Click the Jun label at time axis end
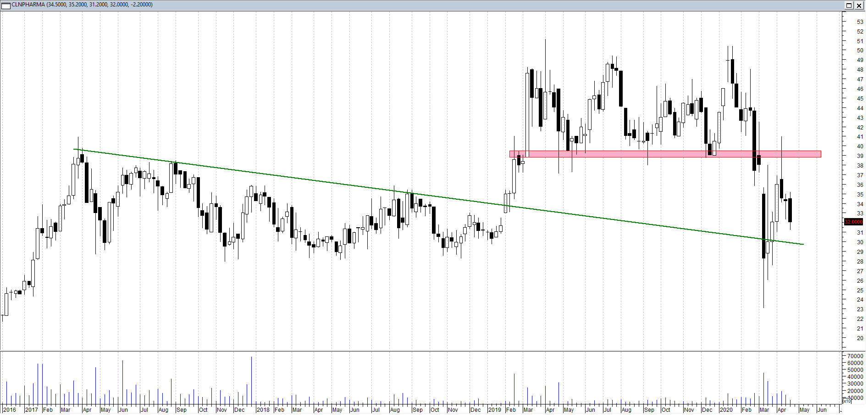 [x=822, y=410]
